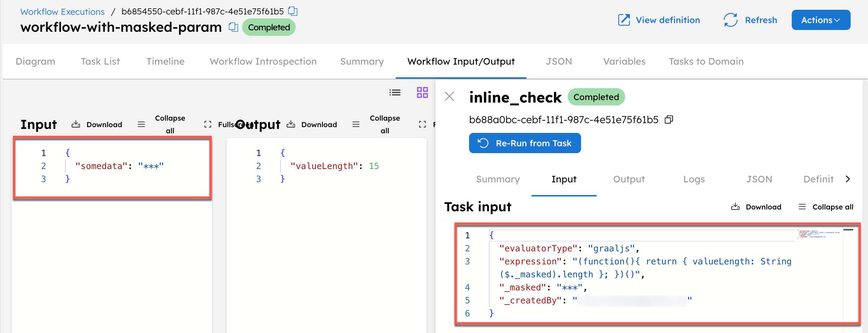This screenshot has width=868, height=333.
Task: Click the View definition link
Action: [659, 20]
